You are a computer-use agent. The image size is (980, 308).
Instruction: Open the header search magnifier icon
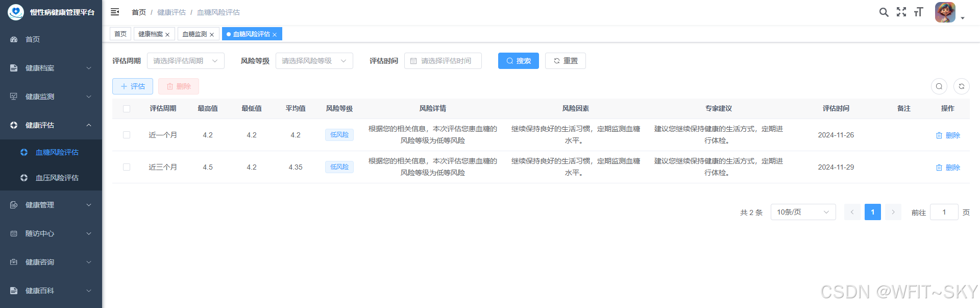coord(884,12)
